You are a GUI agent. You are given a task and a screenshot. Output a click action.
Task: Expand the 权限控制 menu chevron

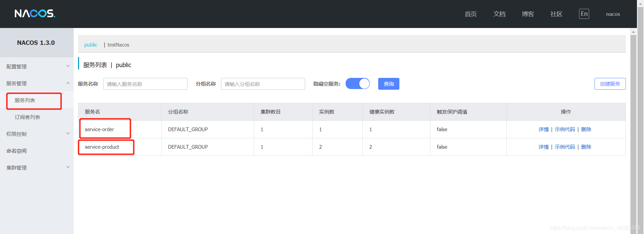click(x=68, y=134)
